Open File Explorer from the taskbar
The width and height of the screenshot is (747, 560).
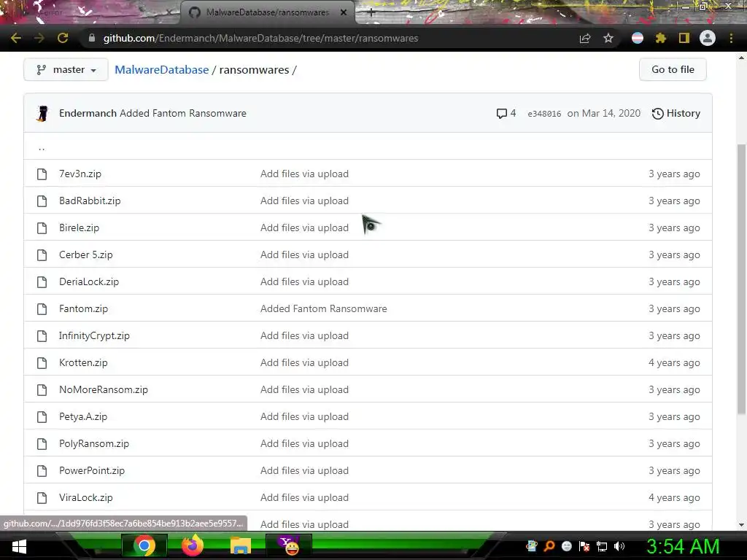241,545
